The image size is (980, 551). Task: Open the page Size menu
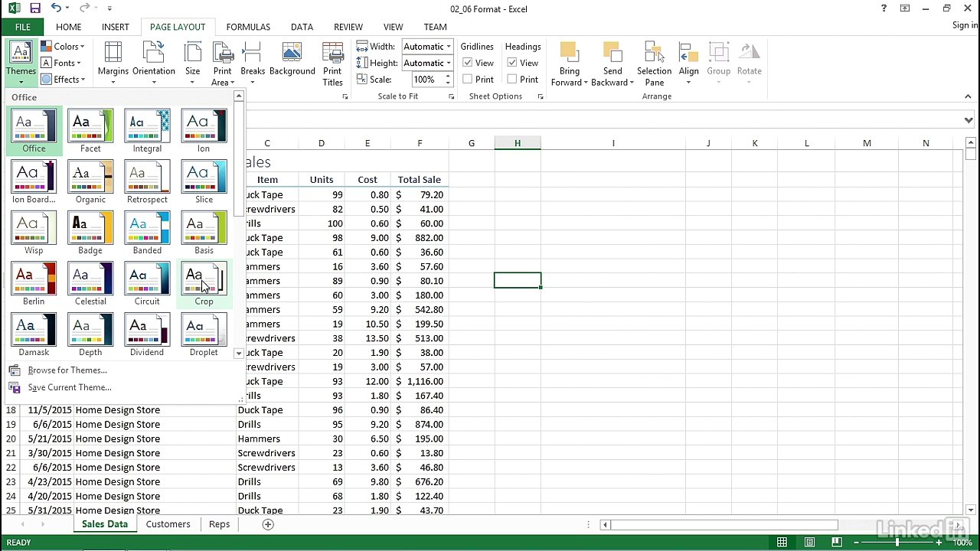coord(192,63)
